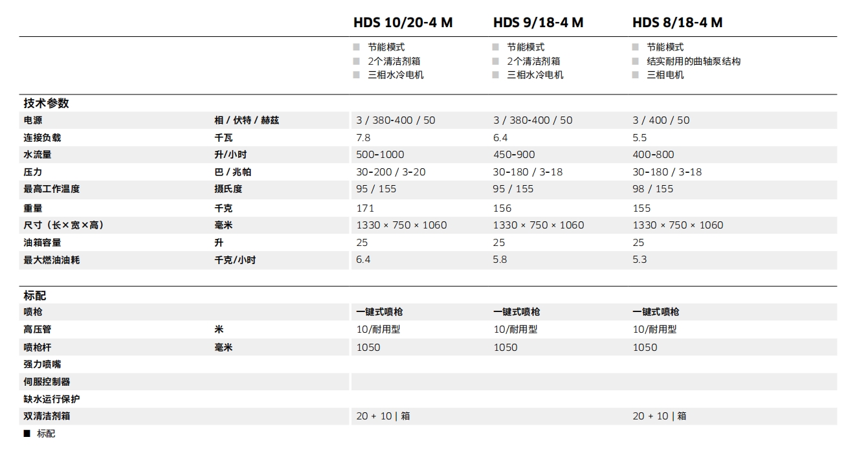Image resolution: width=868 pixels, height=457 pixels.
Task: Click the 最大燃油油耗 row label
Action: tap(52, 260)
